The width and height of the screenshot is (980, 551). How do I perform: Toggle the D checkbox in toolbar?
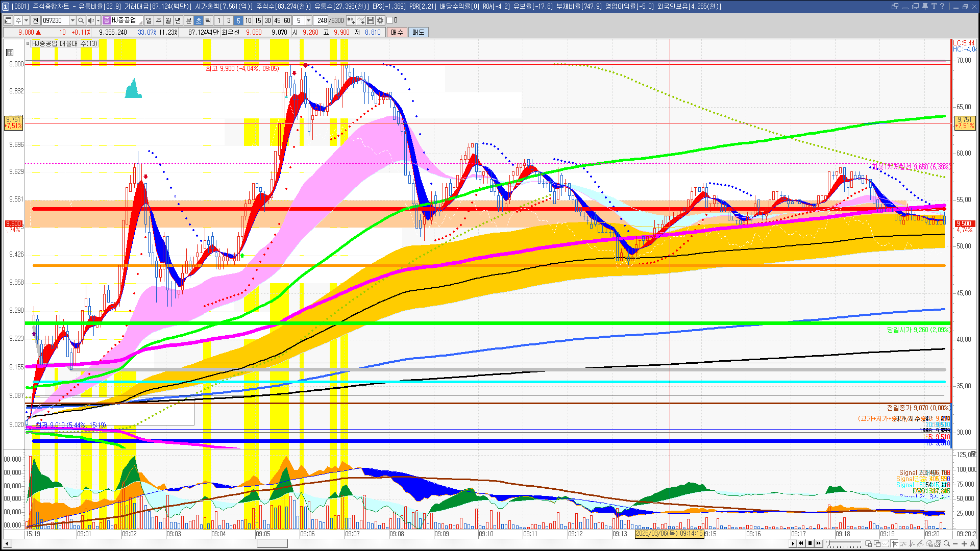pyautogui.click(x=390, y=20)
